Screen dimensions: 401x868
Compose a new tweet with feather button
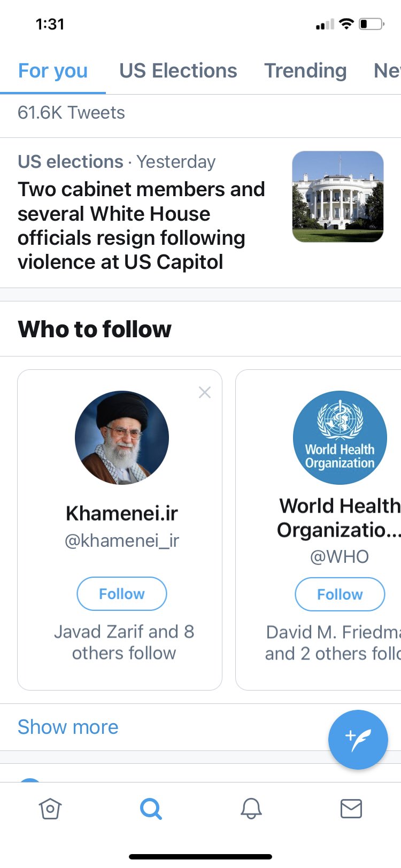[358, 739]
